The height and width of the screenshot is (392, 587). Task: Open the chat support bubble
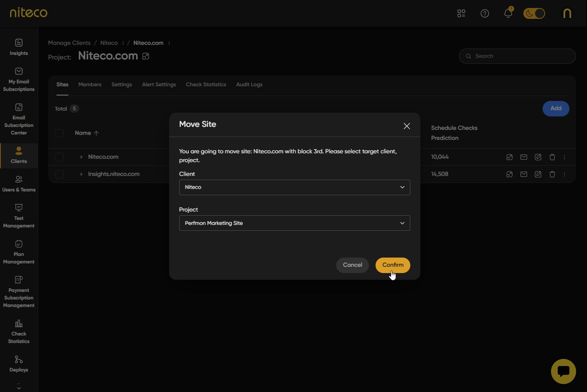click(x=564, y=371)
